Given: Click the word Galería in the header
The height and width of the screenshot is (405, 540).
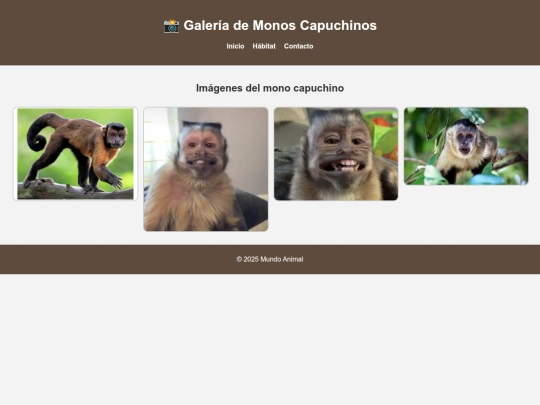Looking at the screenshot, I should tap(206, 25).
